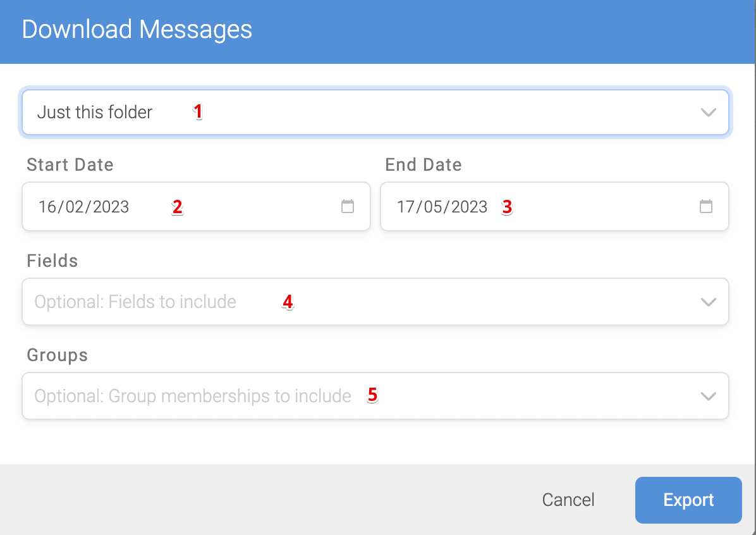Open the 'Just this folder' selector

375,113
